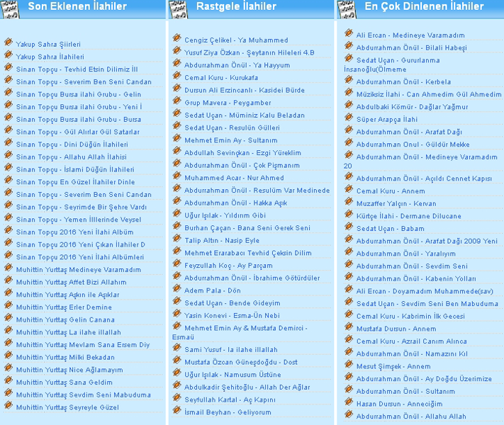Click the orange icon beside Ali Ercan - Medineye Varamadım
504x425 pixels.
pos(349,33)
